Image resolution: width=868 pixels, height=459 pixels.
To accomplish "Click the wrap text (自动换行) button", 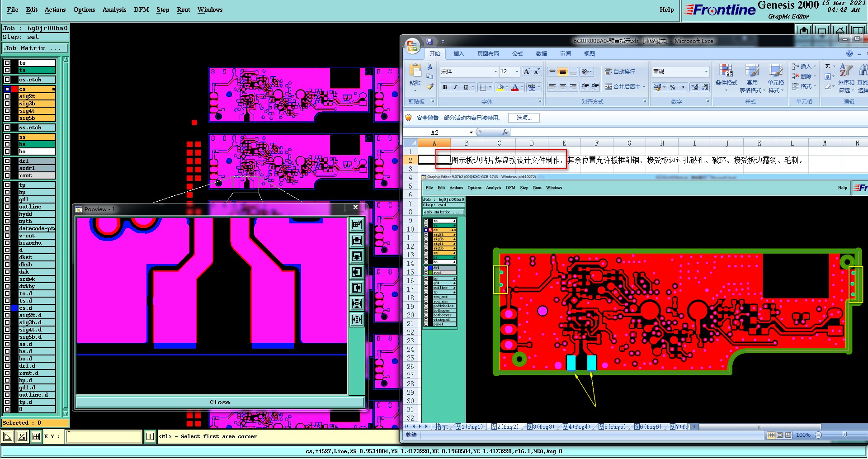I will pos(620,71).
